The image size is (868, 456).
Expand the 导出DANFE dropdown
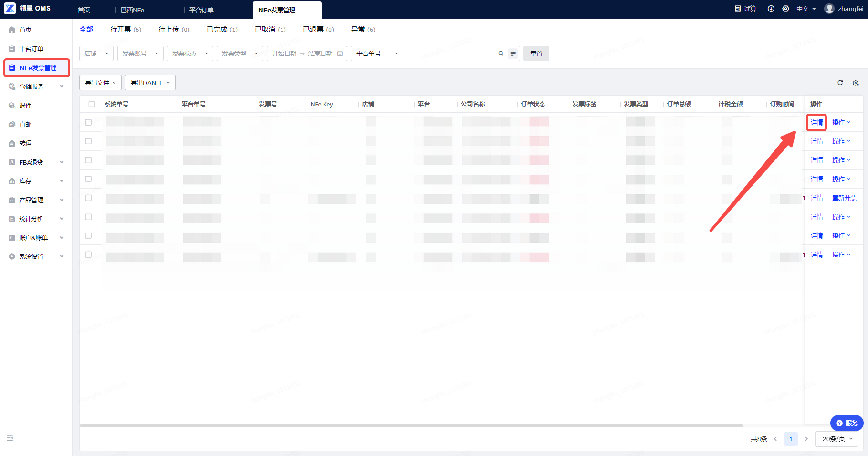click(150, 83)
